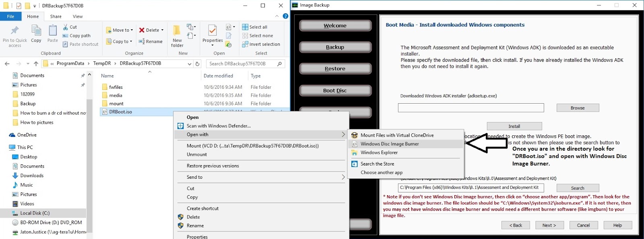Click the New folder icon in the title bar toolbar
Viewport: 644px width, 239px height.
(27, 6)
